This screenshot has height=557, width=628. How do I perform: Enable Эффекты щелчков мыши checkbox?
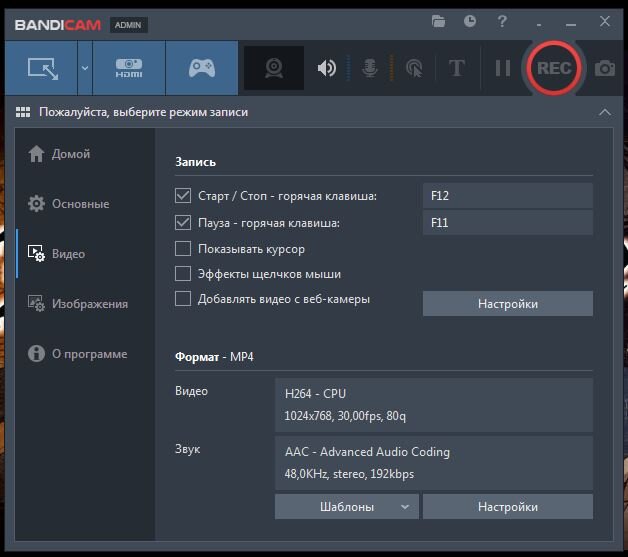click(x=183, y=274)
